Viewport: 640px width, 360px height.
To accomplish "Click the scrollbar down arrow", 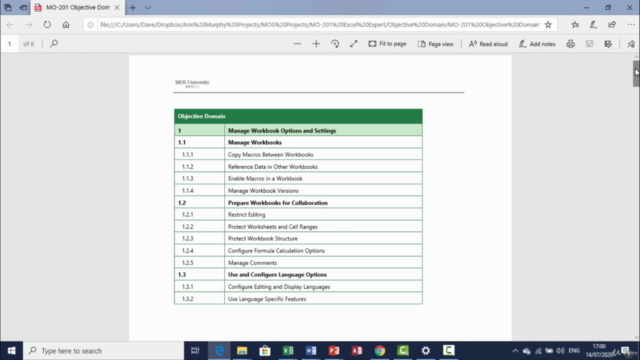I will click(x=636, y=337).
